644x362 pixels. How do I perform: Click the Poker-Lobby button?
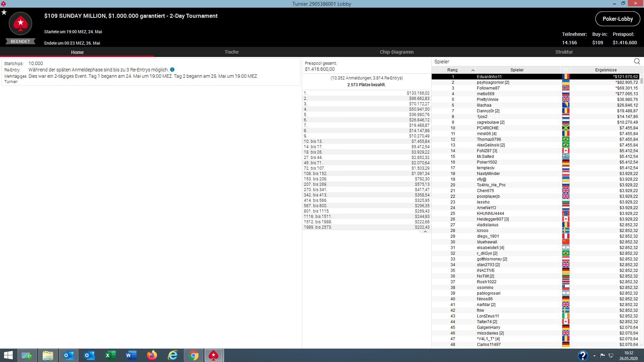(617, 19)
